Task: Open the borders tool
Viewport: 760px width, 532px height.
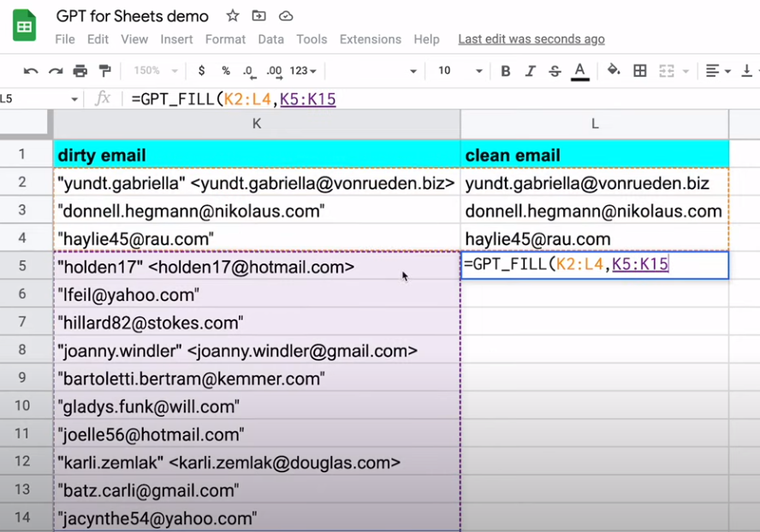Action: (x=640, y=71)
